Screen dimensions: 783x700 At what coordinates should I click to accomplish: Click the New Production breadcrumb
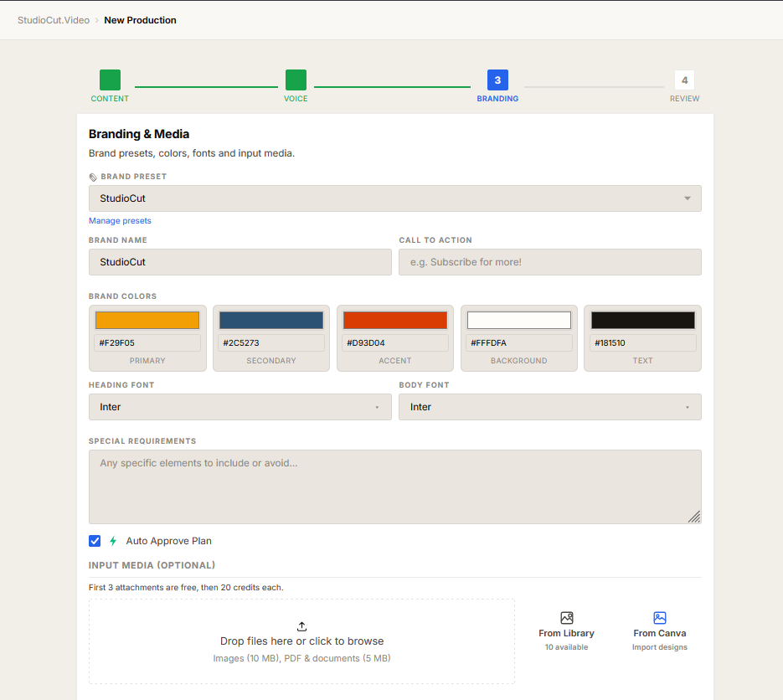click(x=140, y=20)
